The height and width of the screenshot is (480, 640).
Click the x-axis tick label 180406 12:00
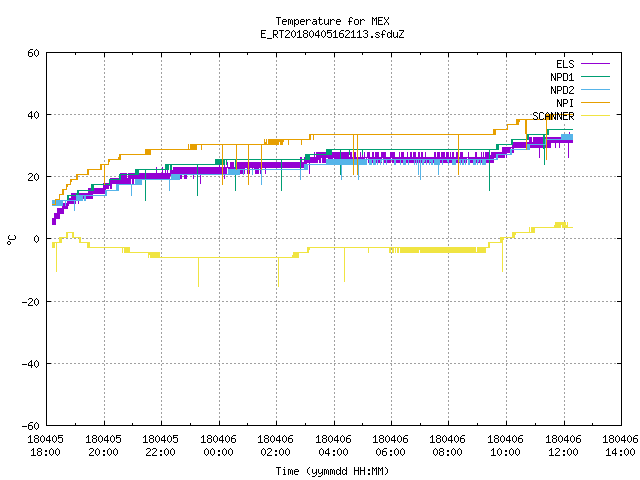(564, 446)
